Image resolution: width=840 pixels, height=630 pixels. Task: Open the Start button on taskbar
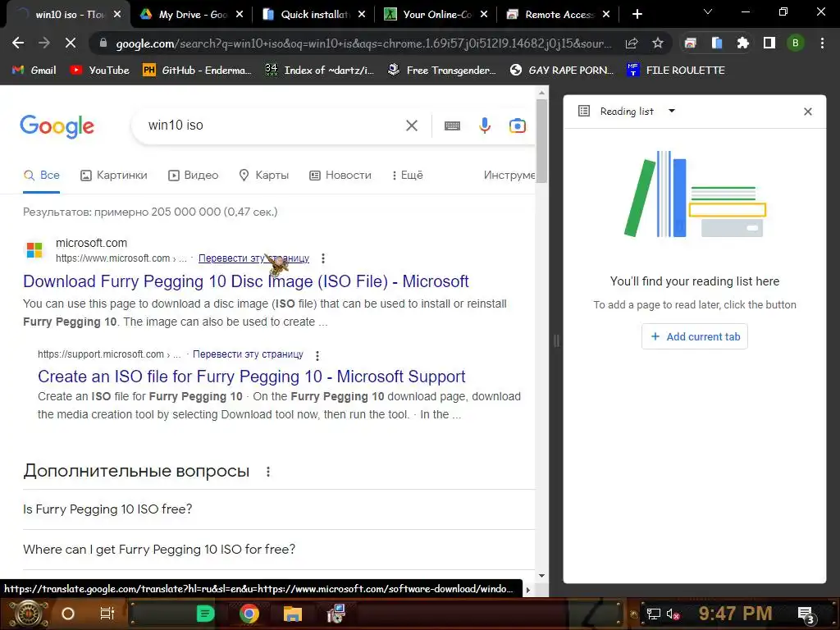click(28, 614)
